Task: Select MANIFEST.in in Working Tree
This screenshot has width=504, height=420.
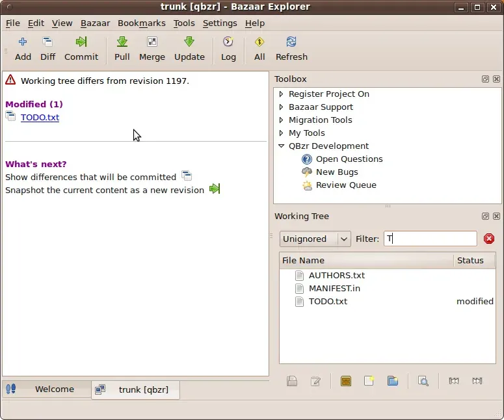Action: (334, 288)
